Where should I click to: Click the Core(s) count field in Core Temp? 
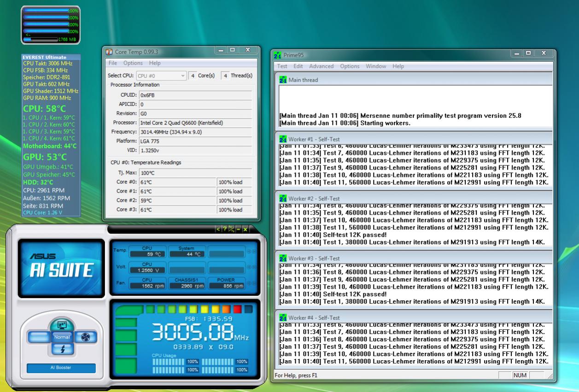193,76
